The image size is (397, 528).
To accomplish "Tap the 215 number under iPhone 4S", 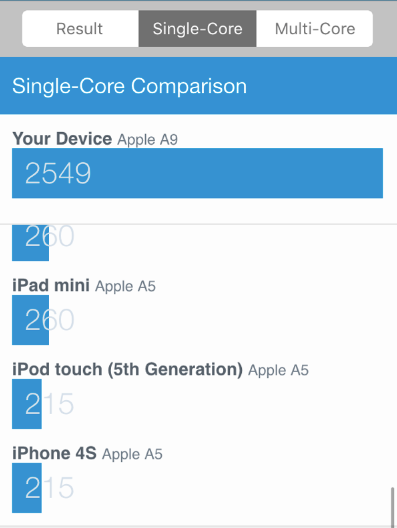I will point(49,487).
